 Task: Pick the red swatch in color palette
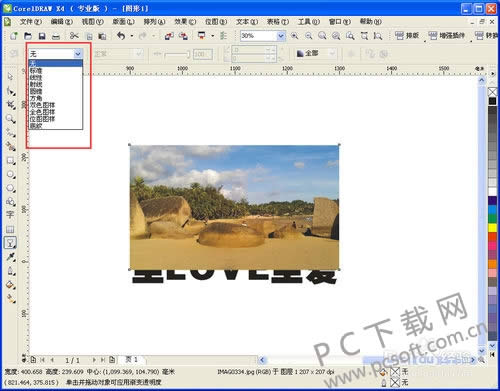click(493, 237)
